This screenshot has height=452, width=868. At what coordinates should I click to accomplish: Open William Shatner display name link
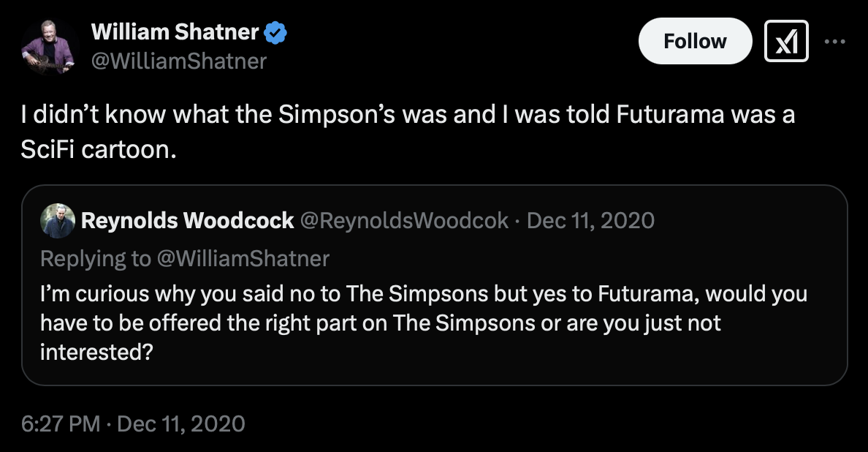(175, 32)
